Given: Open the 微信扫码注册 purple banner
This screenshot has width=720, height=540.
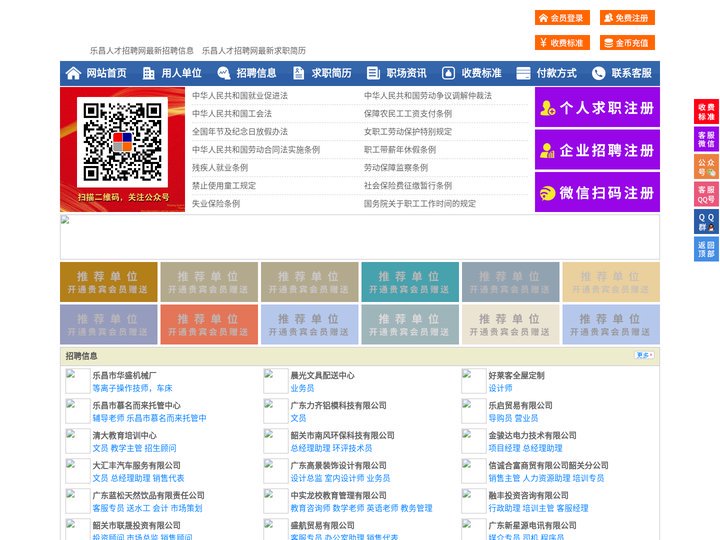Looking at the screenshot, I should 597,192.
